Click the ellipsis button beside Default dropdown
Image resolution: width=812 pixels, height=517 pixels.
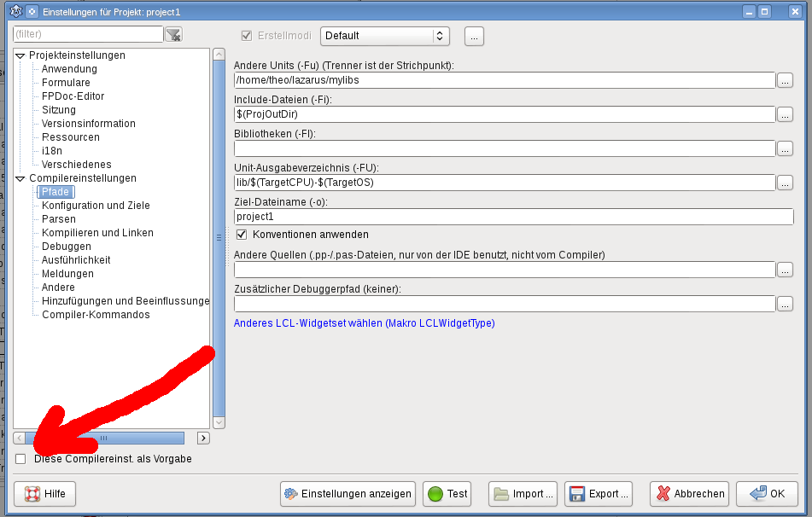pos(474,36)
